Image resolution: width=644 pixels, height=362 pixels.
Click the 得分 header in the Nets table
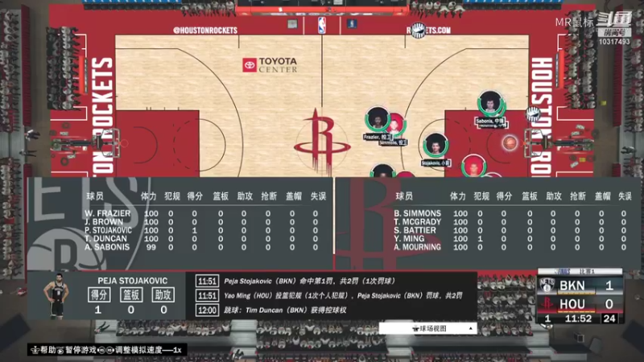tap(195, 196)
